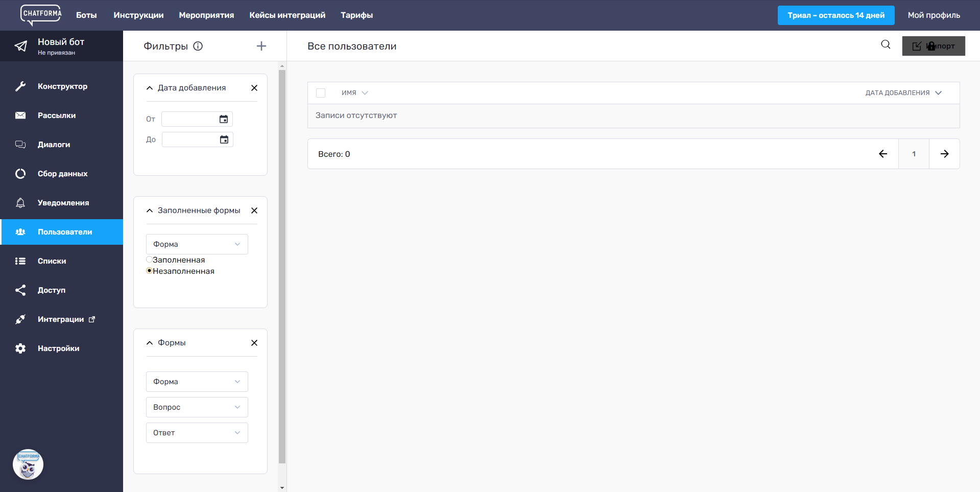Open Кейсы интеграций top menu
Image resolution: width=980 pixels, height=492 pixels.
pos(287,15)
